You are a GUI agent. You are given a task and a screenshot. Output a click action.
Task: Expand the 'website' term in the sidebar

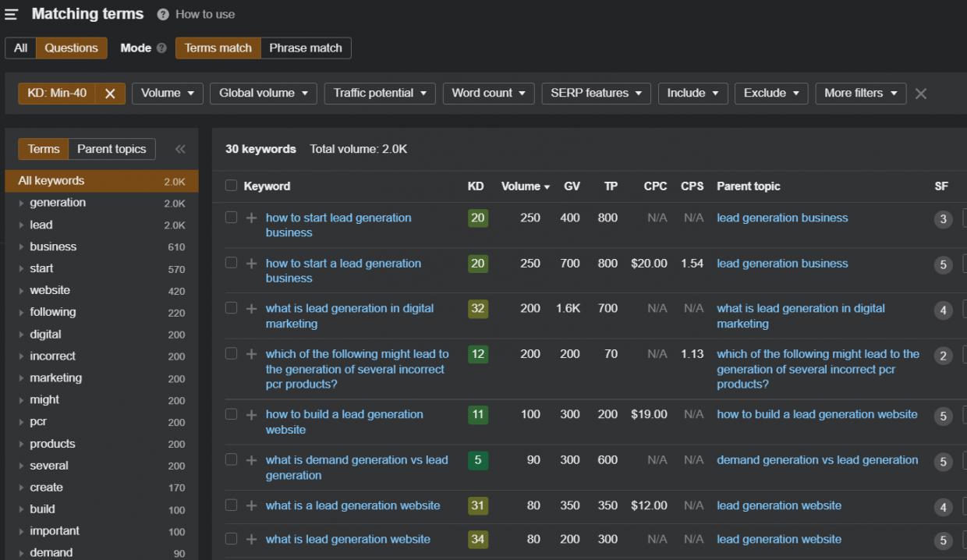(22, 291)
